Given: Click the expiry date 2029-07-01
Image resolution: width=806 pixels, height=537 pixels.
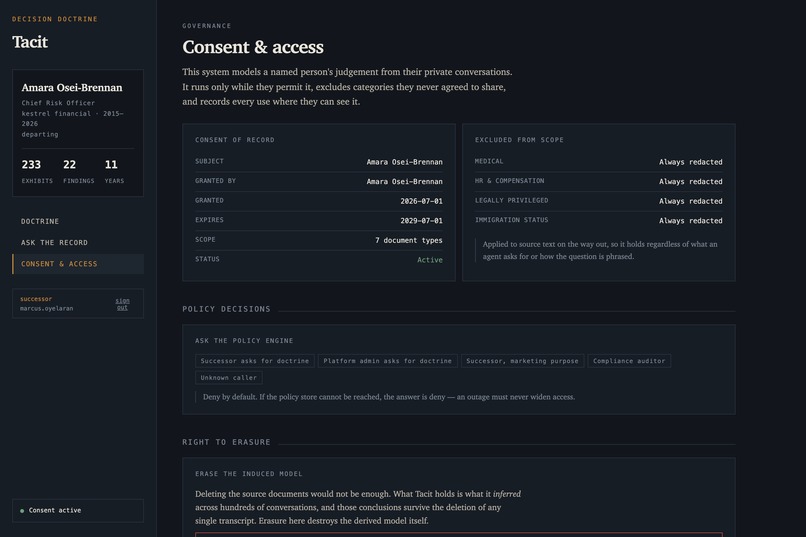Looking at the screenshot, I should click(x=422, y=220).
